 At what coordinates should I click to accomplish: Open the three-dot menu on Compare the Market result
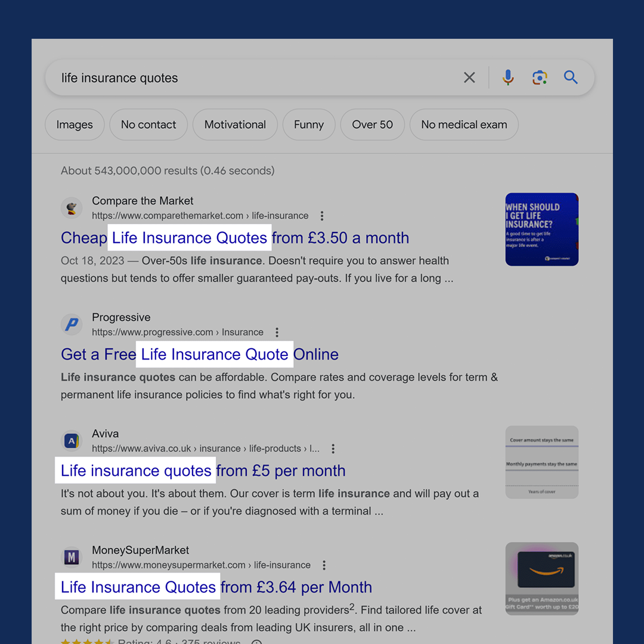click(x=321, y=216)
